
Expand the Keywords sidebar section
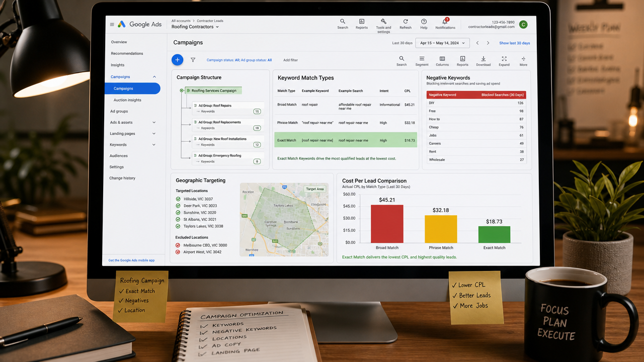153,145
